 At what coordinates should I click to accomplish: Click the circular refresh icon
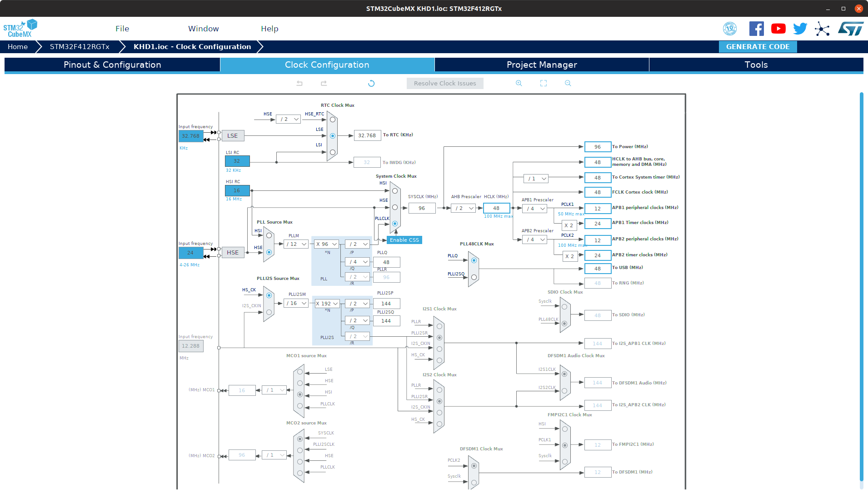coord(371,83)
